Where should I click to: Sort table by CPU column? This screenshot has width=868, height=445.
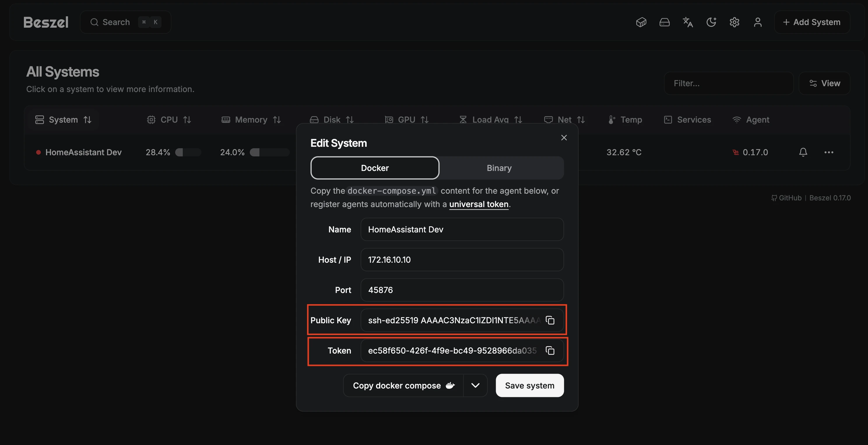[169, 119]
